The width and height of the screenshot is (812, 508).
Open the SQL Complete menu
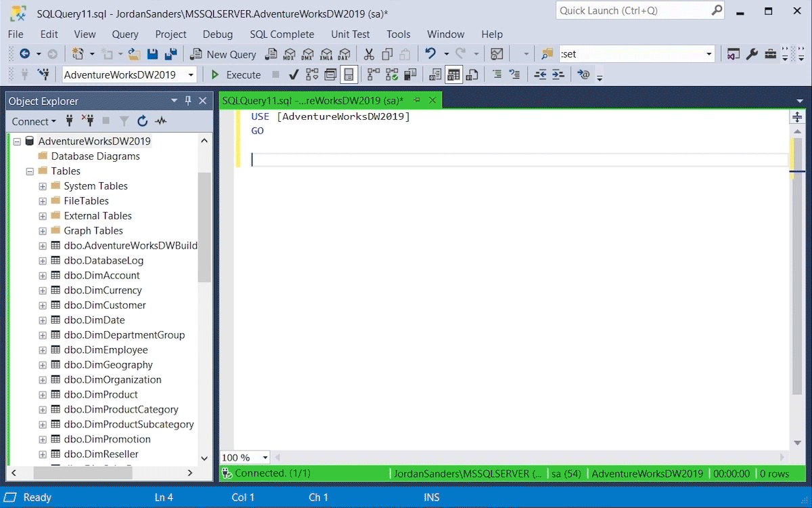pos(281,34)
